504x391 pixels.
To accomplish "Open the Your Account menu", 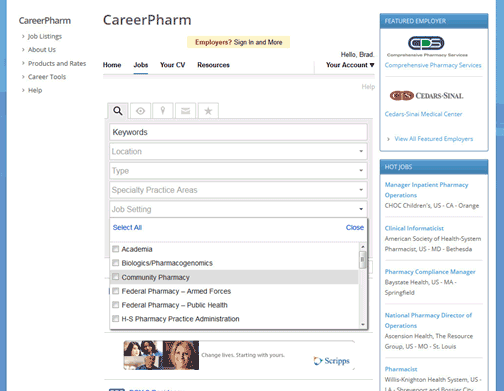I will point(350,65).
